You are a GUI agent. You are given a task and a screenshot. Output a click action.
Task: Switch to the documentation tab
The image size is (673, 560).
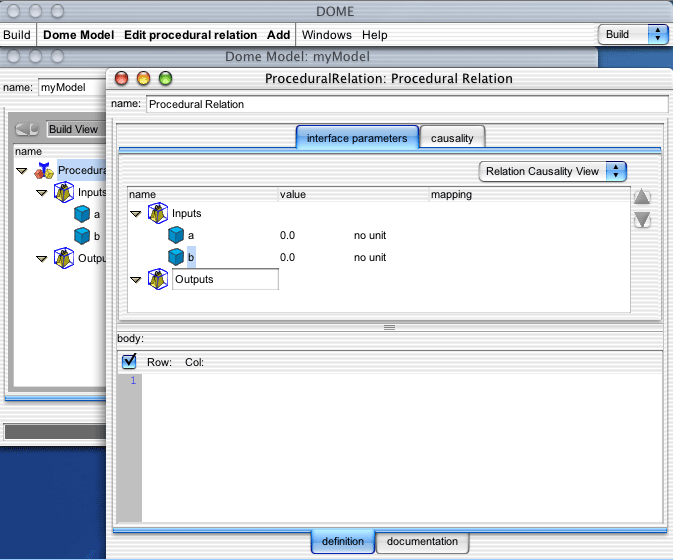point(422,541)
